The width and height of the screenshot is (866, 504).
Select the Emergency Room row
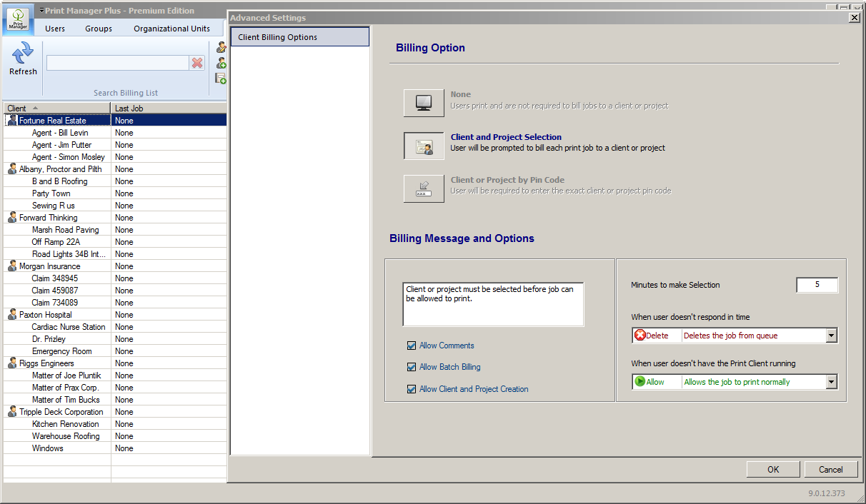point(115,351)
